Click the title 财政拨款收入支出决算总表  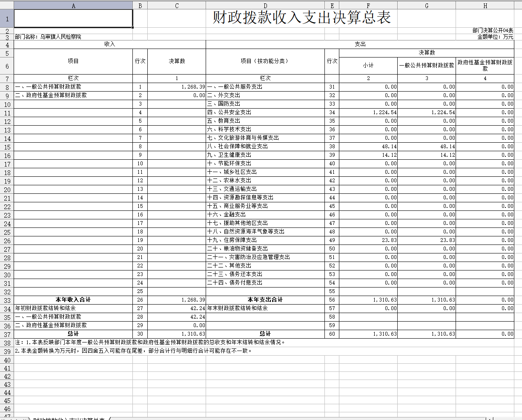(302, 18)
